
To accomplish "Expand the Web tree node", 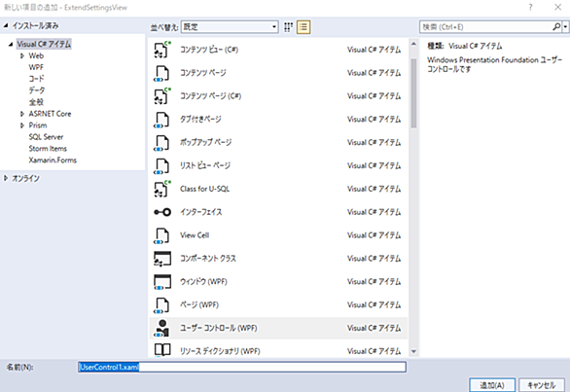I will pos(22,55).
